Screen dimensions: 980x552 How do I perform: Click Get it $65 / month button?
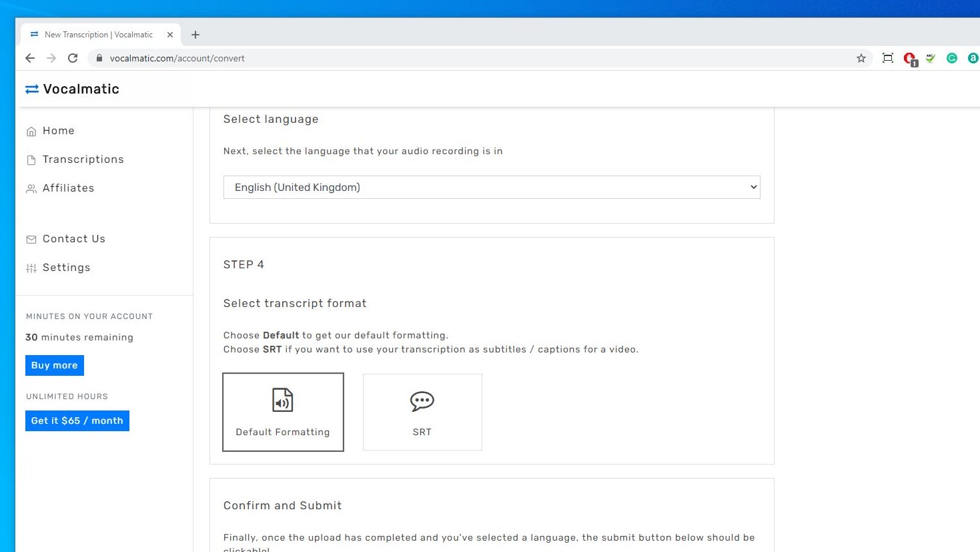click(77, 421)
